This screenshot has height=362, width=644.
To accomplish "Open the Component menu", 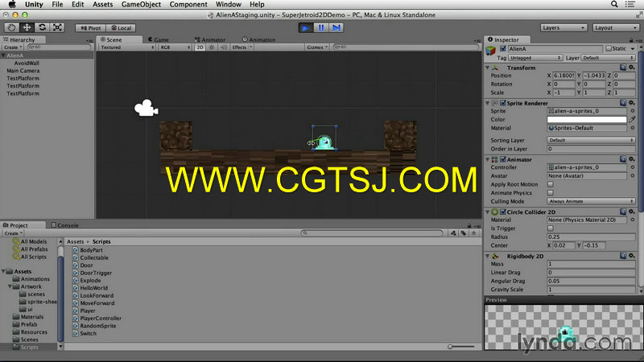I will tap(188, 5).
